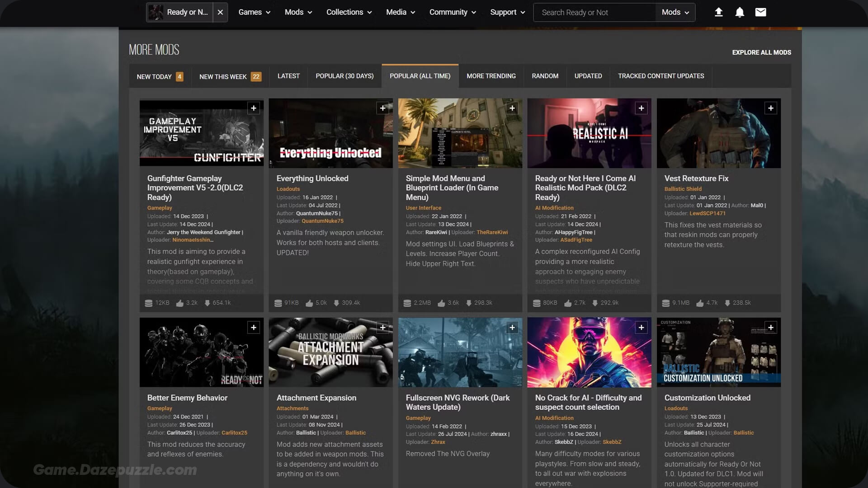Open the Better Enemy Behavior mod title
The height and width of the screenshot is (488, 868).
[x=187, y=398]
